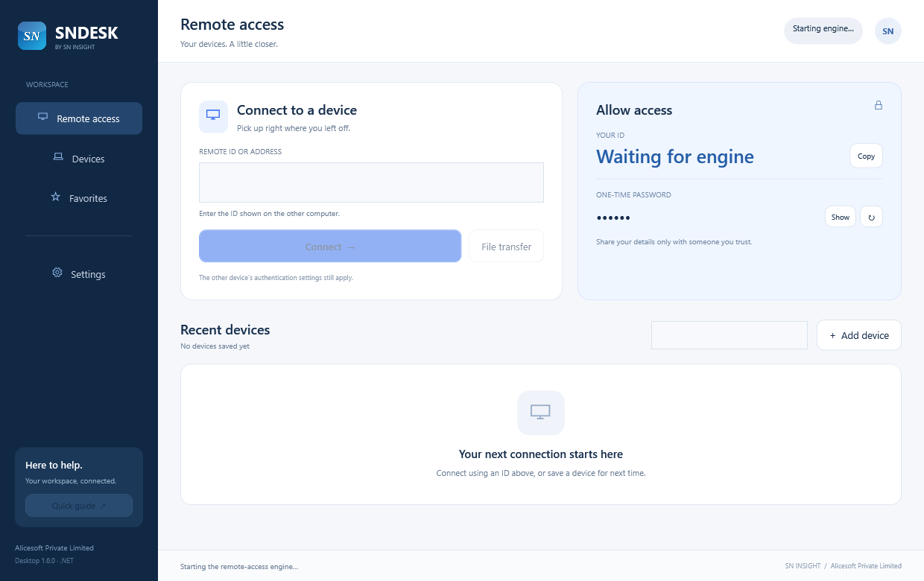This screenshot has height=581, width=924.
Task: Open the SN user avatar
Action: tap(888, 31)
